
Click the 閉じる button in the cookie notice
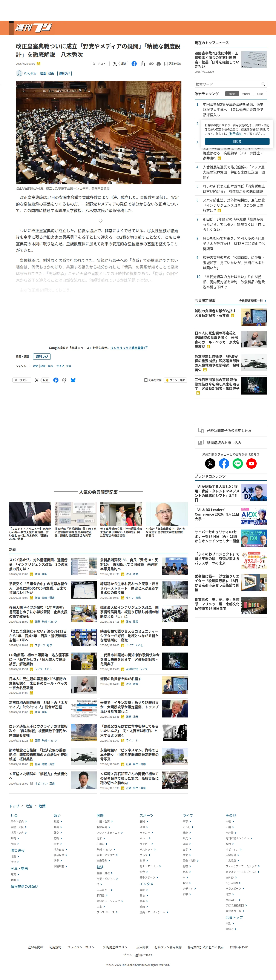[237, 141]
